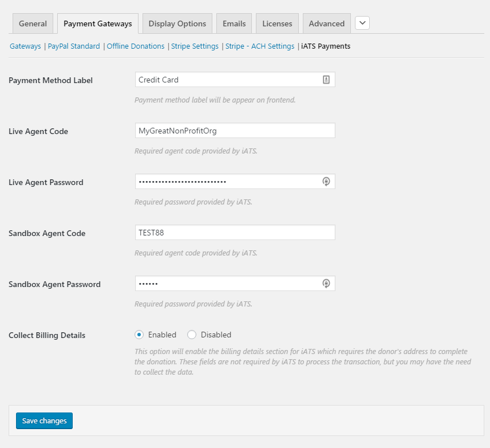Open Stripe - ACH Settings link
The height and width of the screenshot is (448, 490).
pos(260,46)
